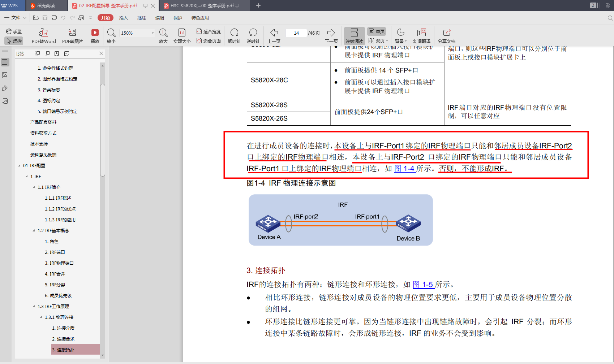This screenshot has height=364, width=614.
Task: Follow the 图 1-5 hyperlink
Action: point(423,285)
